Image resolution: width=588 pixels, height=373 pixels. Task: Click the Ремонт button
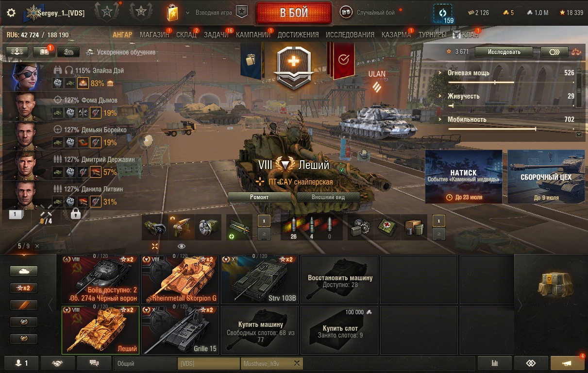(x=259, y=197)
